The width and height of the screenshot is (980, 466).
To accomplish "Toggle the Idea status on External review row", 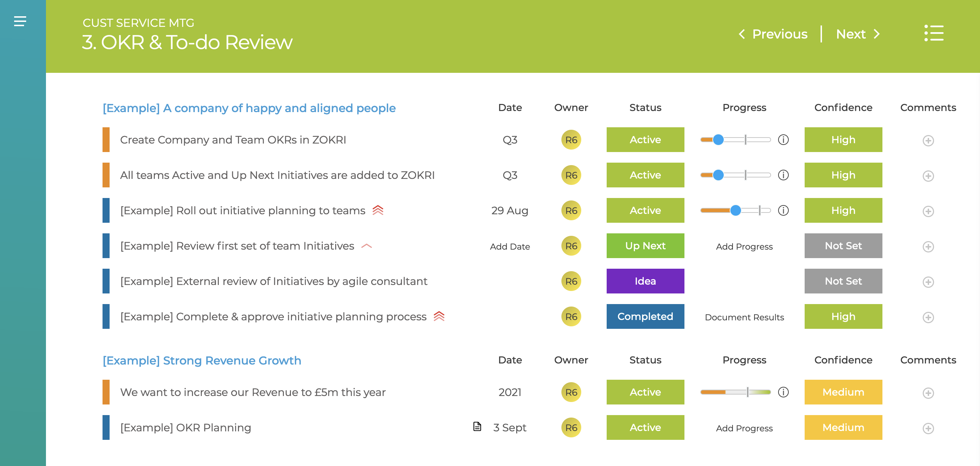I will pyautogui.click(x=645, y=281).
